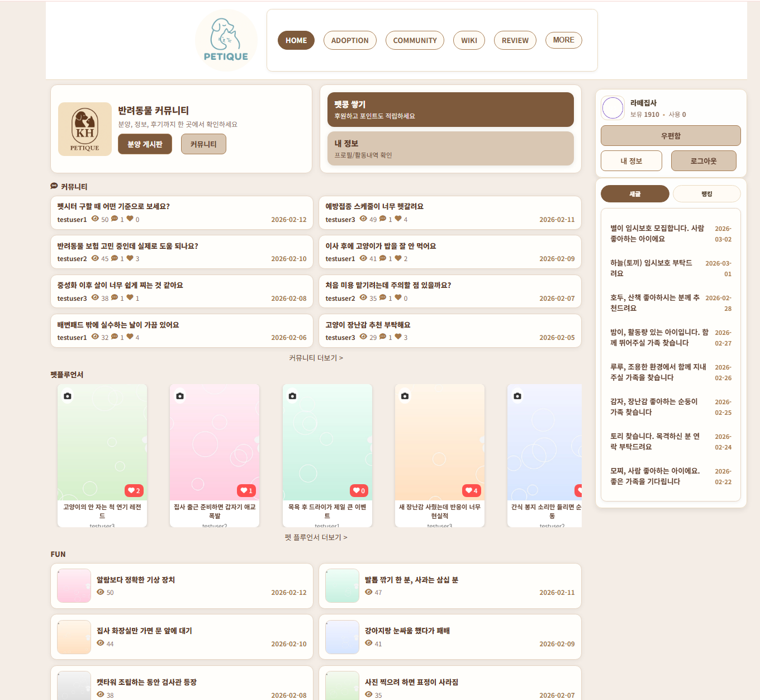
Task: Click heart like badge showing 4 on orange card
Action: (x=472, y=490)
